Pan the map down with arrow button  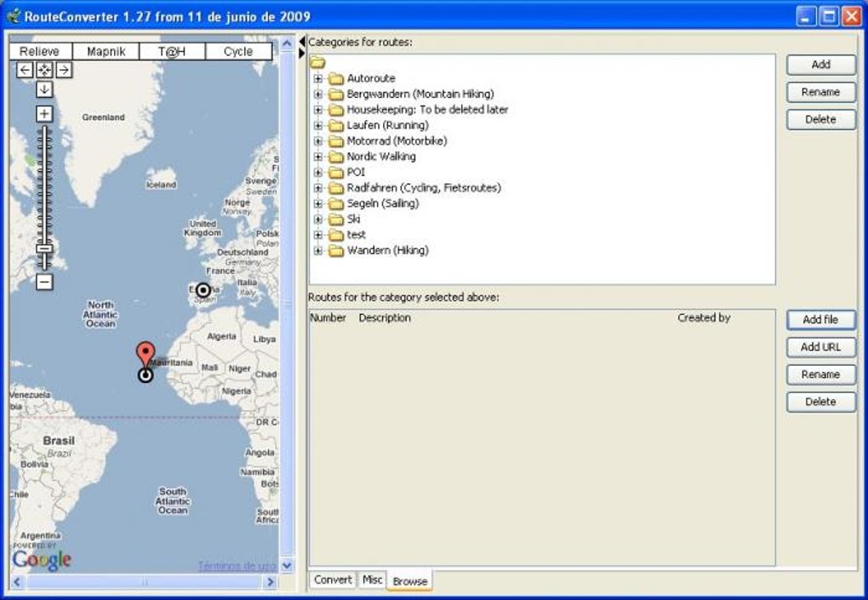tap(44, 89)
